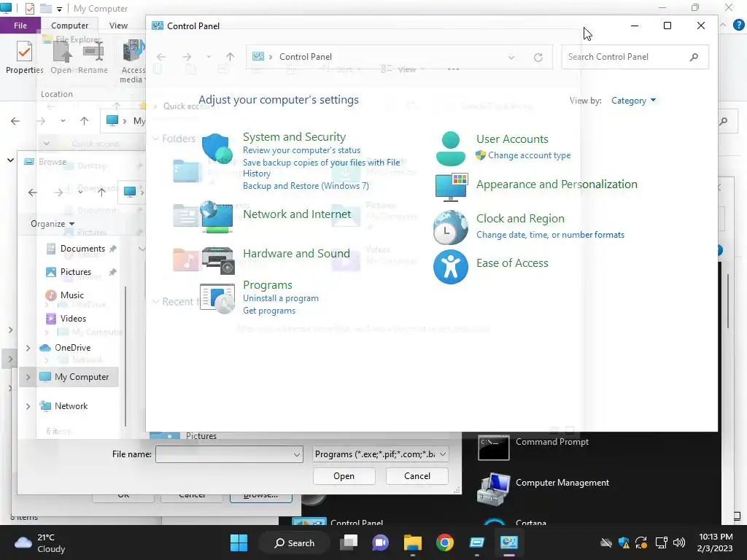Open volume control in system tray

(x=679, y=542)
